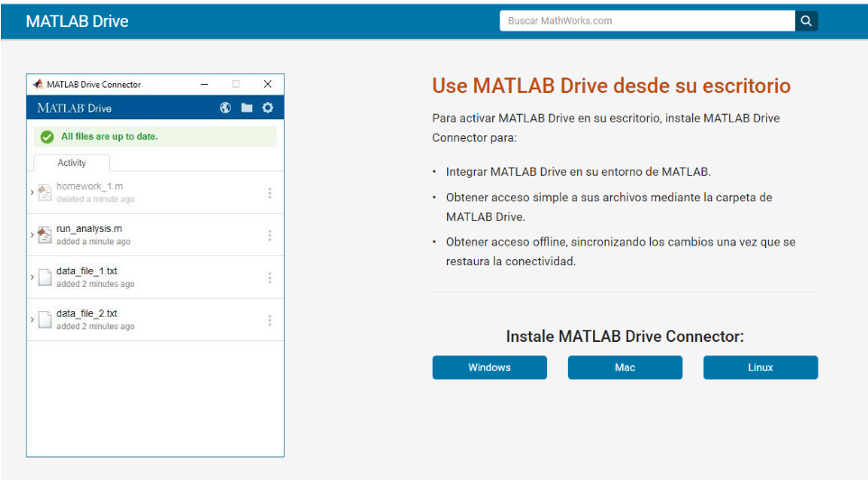Expand the homework_1.m entry
868x480 pixels.
coord(32,193)
